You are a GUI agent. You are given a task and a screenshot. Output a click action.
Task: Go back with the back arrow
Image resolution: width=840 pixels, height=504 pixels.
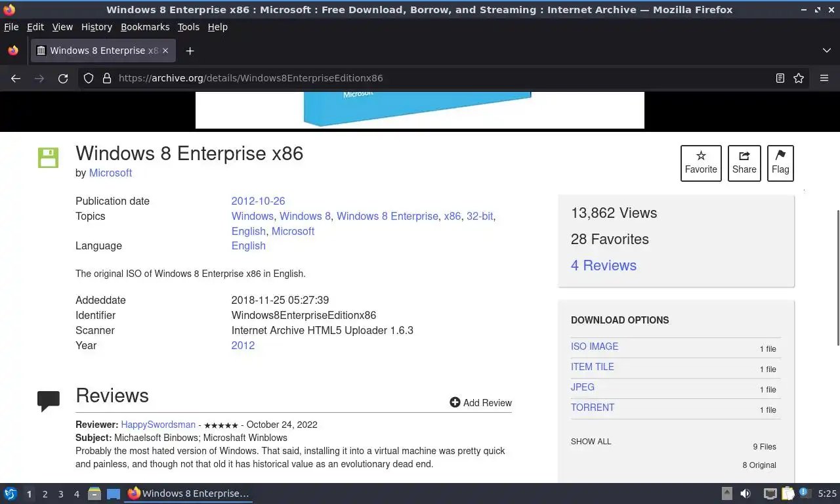tap(16, 78)
